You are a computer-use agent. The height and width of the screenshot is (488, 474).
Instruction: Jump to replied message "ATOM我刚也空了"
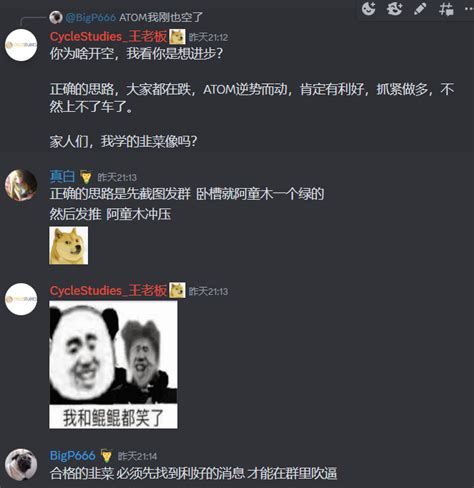click(161, 17)
